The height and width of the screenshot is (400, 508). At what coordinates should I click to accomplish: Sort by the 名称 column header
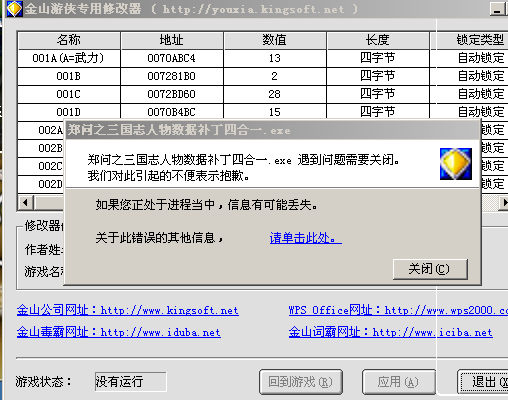tap(69, 40)
